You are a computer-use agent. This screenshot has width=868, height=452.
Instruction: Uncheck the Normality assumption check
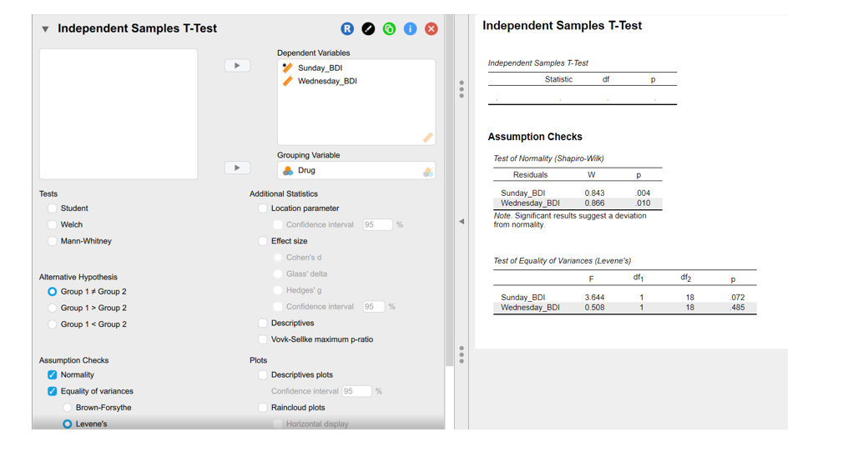(53, 375)
